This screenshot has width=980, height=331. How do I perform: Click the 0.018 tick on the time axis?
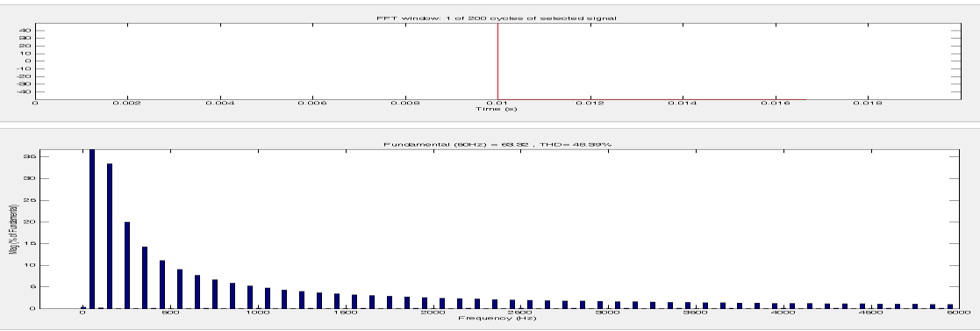(868, 104)
